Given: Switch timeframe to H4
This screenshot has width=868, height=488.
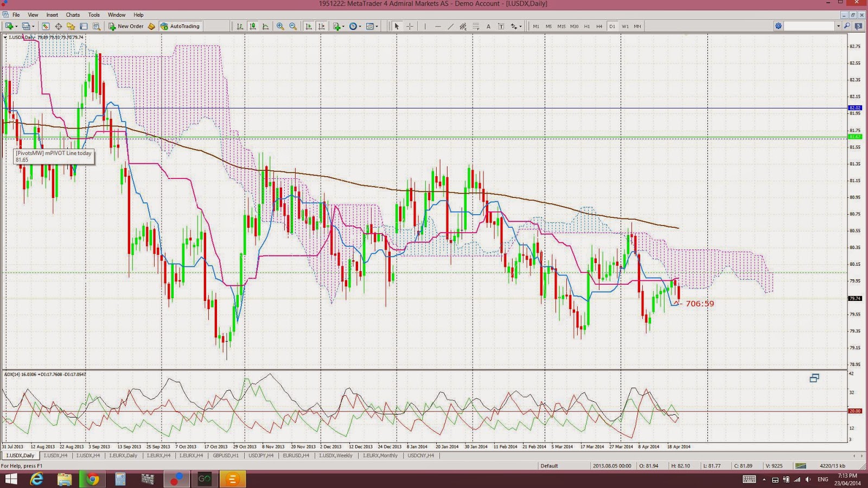Looking at the screenshot, I should tap(599, 26).
